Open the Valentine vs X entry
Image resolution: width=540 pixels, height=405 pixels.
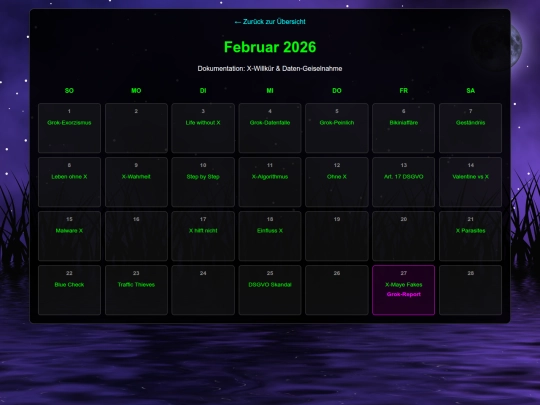tap(470, 177)
